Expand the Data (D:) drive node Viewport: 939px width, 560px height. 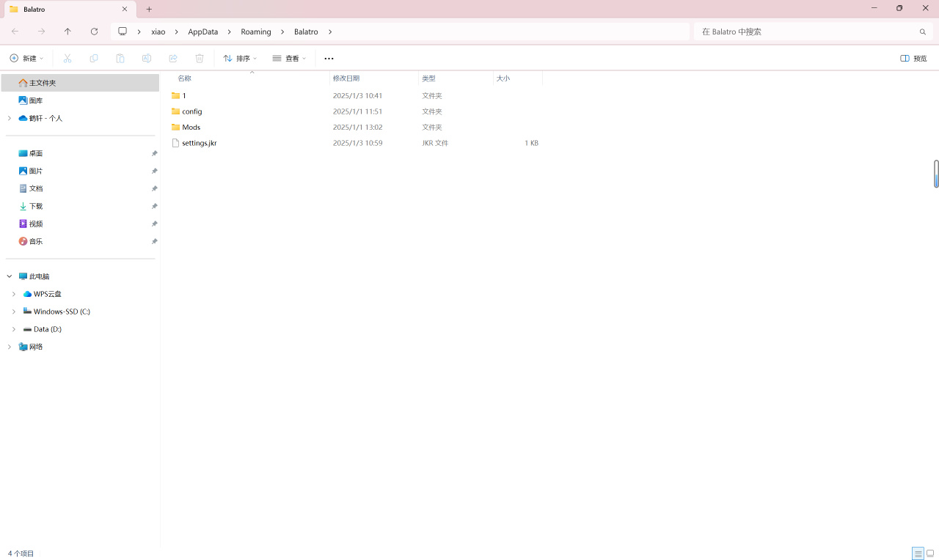(14, 329)
